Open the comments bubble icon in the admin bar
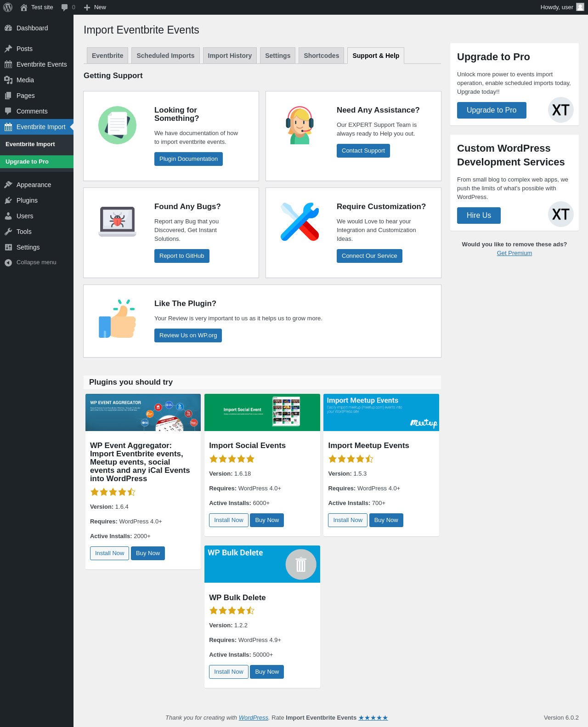Image resolution: width=588 pixels, height=727 pixels. pyautogui.click(x=65, y=7)
